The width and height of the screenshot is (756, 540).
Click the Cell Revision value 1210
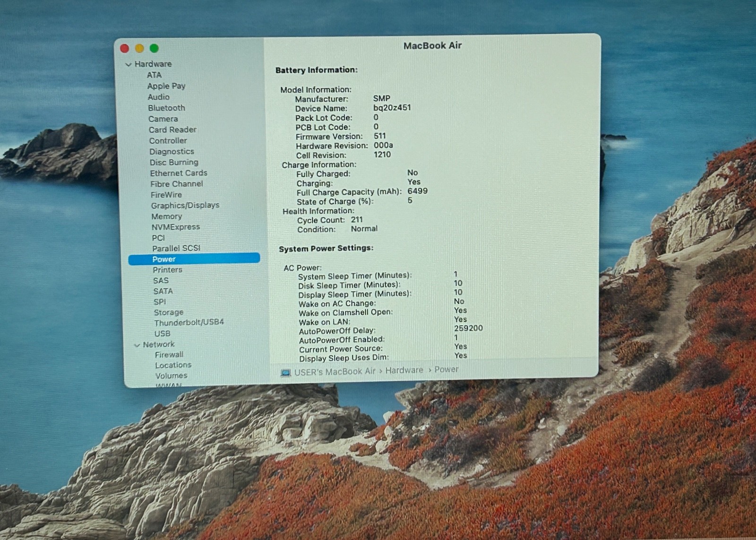tap(382, 154)
